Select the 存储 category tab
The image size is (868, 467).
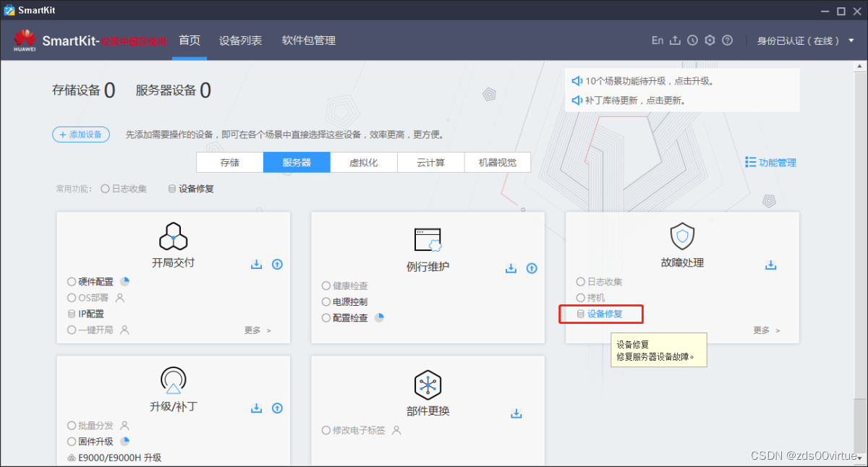tap(229, 163)
